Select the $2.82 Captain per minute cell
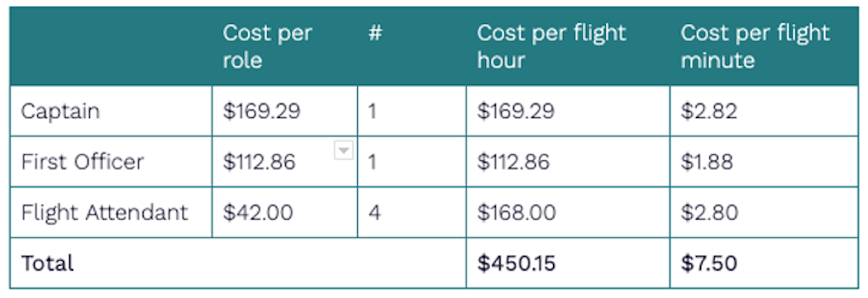This screenshot has width=868, height=298. click(x=764, y=111)
